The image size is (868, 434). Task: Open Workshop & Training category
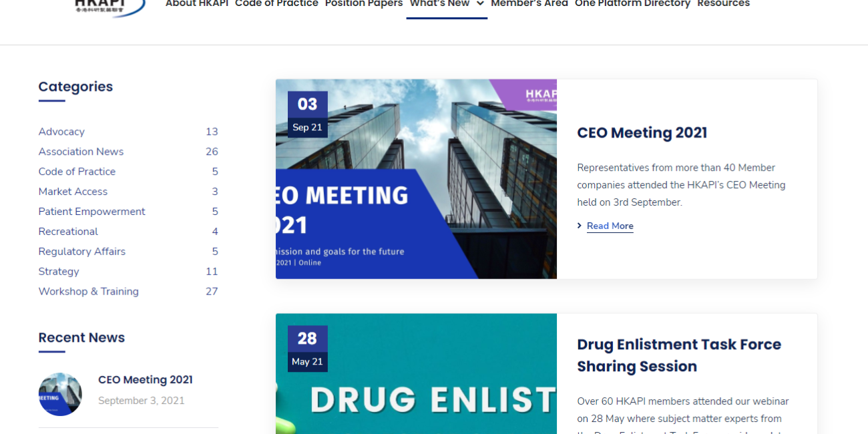tap(89, 292)
